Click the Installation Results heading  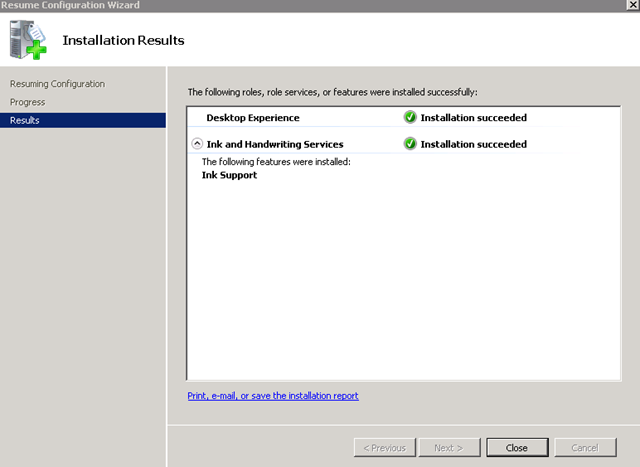pos(123,40)
